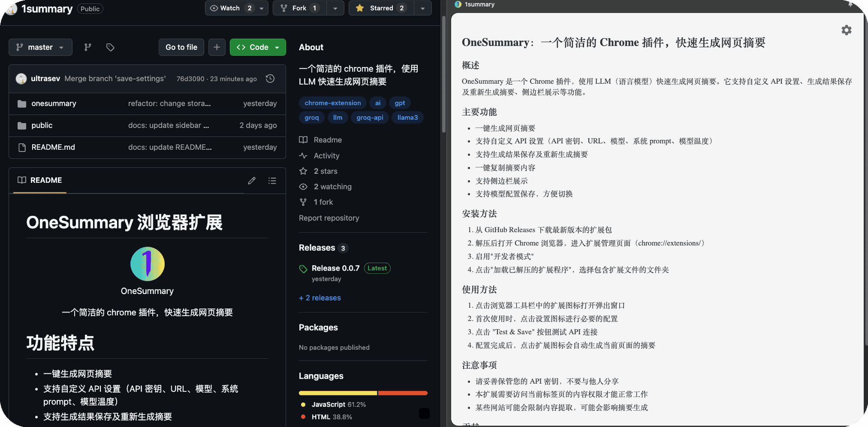Open README outline list icon
Screen dimensions: 868x427
[272, 180]
